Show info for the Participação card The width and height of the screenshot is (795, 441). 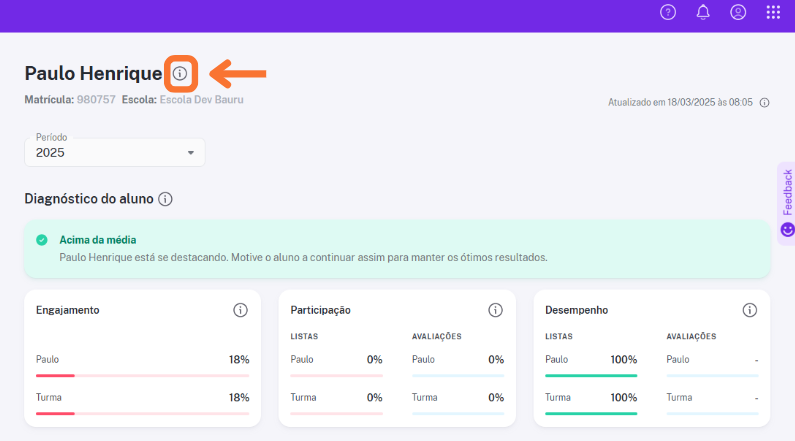click(495, 310)
